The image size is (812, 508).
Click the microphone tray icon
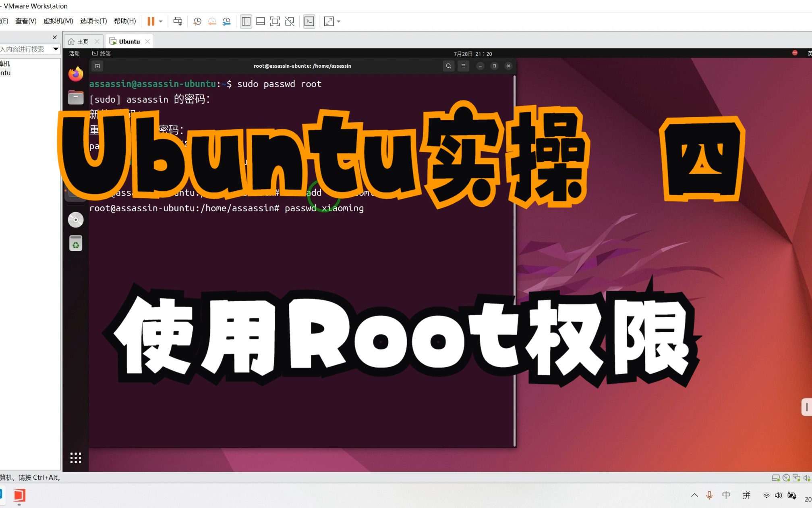pyautogui.click(x=709, y=495)
